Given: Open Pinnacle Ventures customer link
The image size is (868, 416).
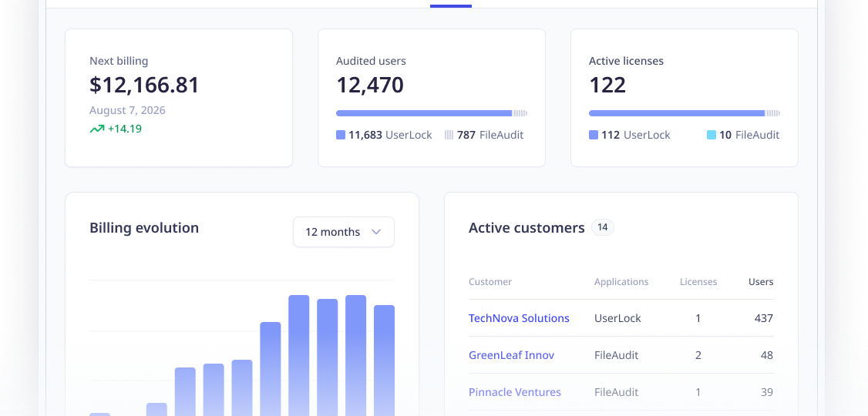Looking at the screenshot, I should (x=514, y=392).
